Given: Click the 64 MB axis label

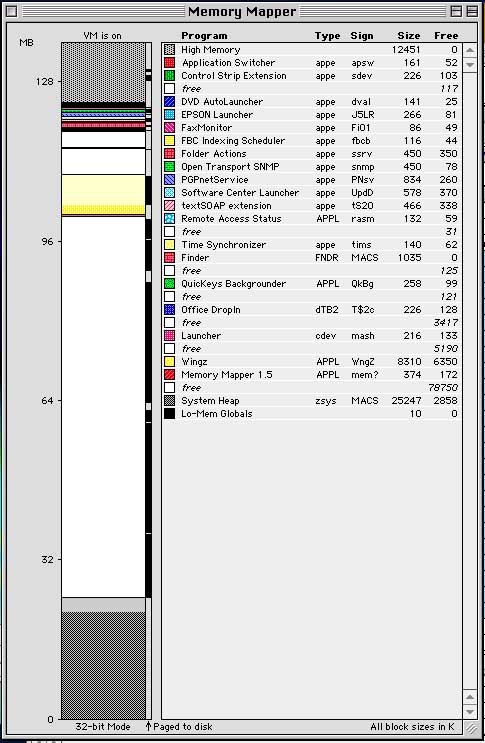Looking at the screenshot, I should [x=47, y=400].
